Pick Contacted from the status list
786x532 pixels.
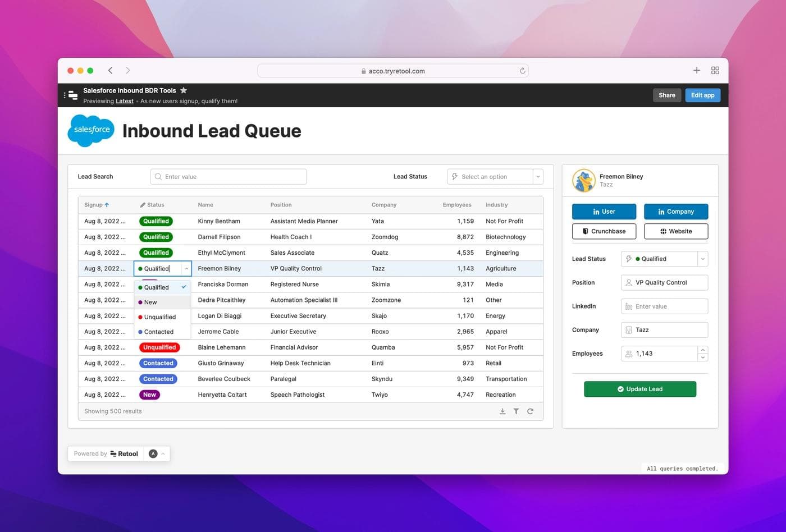pyautogui.click(x=158, y=332)
